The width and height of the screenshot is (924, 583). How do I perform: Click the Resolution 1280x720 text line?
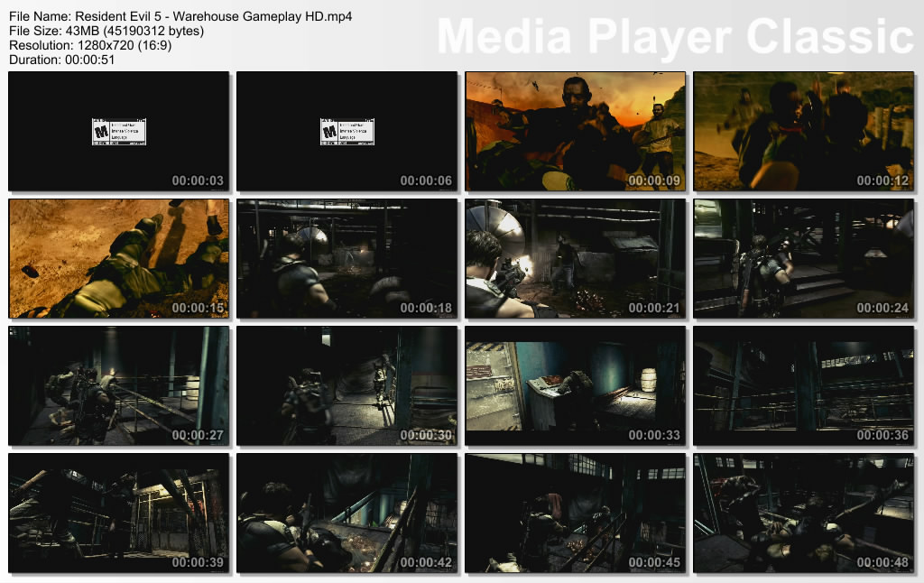point(90,45)
